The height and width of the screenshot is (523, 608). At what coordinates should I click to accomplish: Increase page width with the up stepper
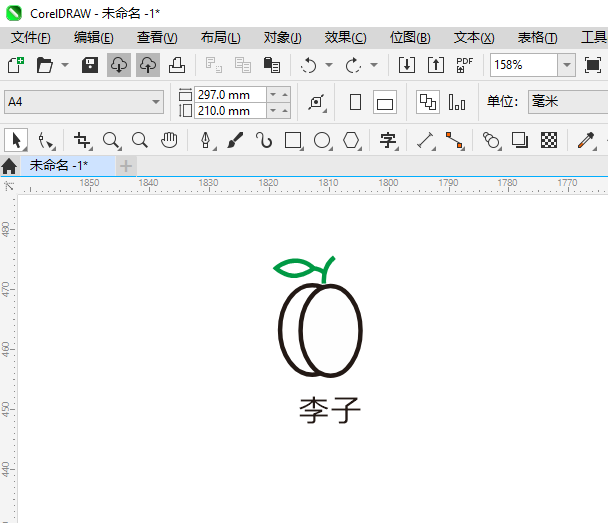[x=285, y=95]
